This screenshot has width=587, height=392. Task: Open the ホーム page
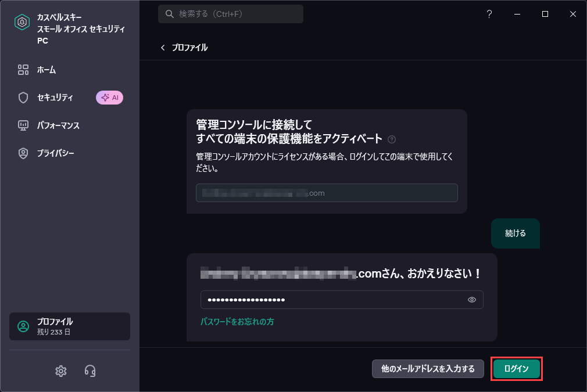46,70
